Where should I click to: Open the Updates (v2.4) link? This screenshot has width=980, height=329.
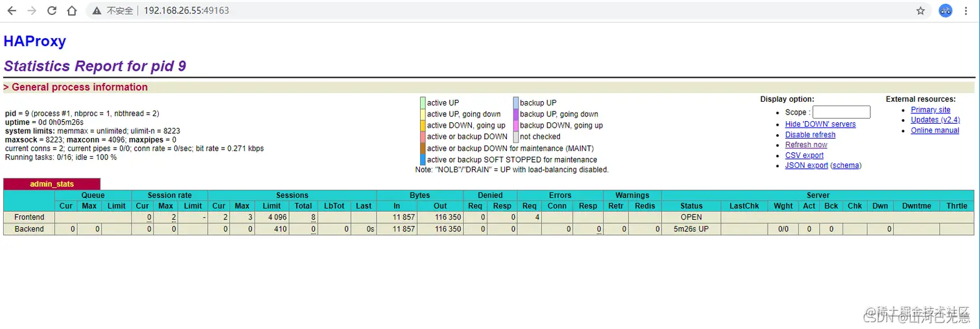(x=935, y=120)
